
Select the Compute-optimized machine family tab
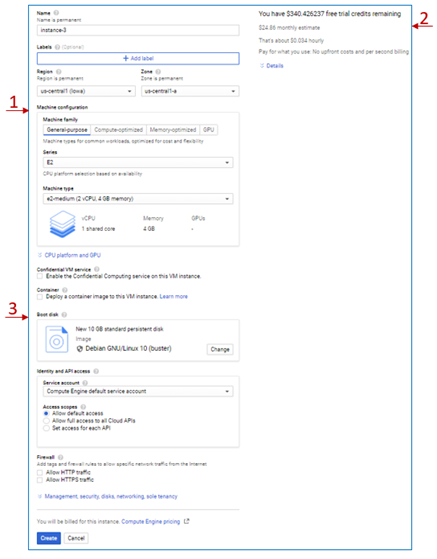tap(119, 130)
